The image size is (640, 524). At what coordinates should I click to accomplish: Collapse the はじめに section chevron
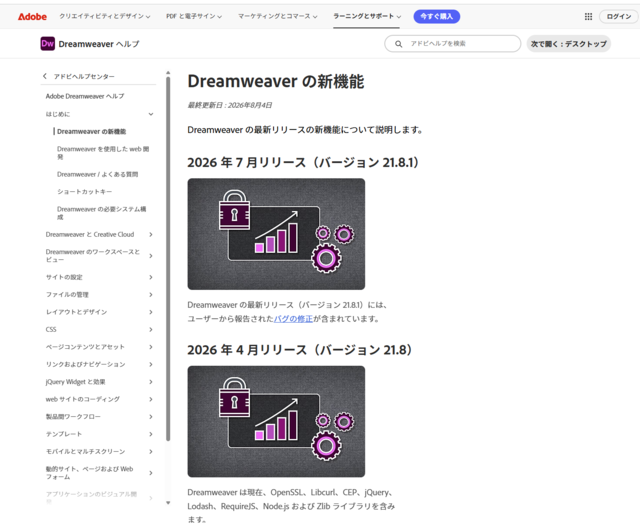tap(151, 114)
